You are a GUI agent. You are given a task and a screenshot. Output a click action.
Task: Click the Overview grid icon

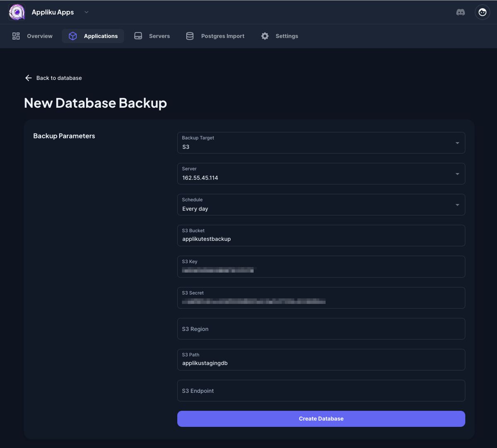point(16,36)
